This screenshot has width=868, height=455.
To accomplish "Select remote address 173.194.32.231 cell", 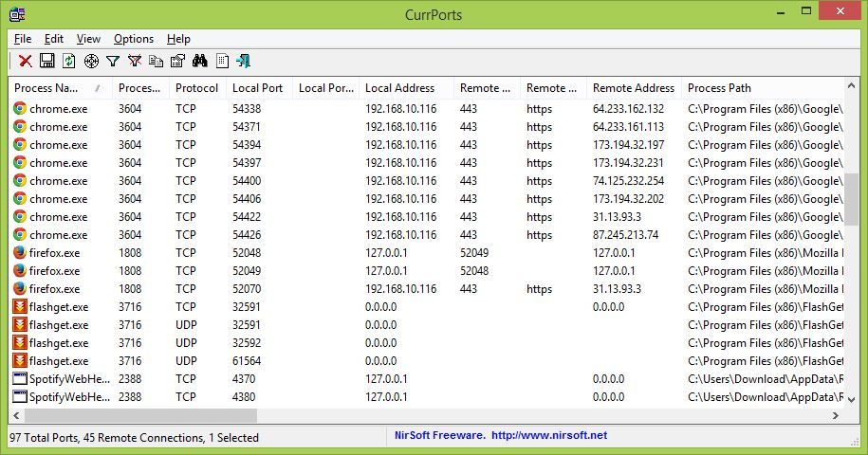I will [x=628, y=162].
